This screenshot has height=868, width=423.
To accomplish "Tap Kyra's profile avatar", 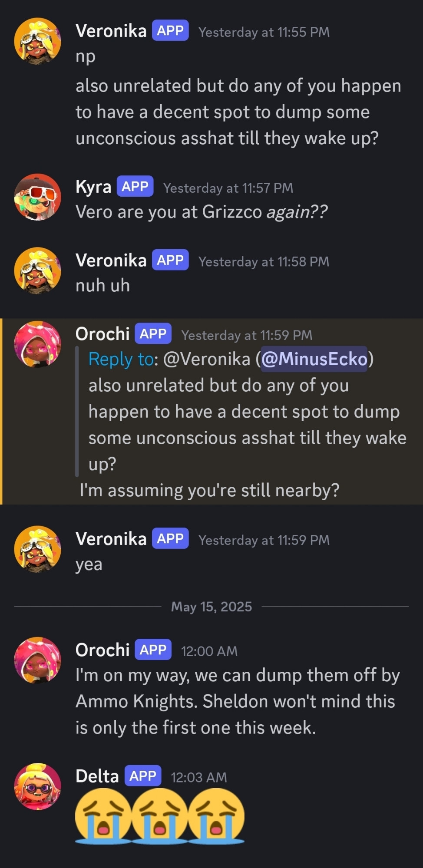I will pos(37,197).
